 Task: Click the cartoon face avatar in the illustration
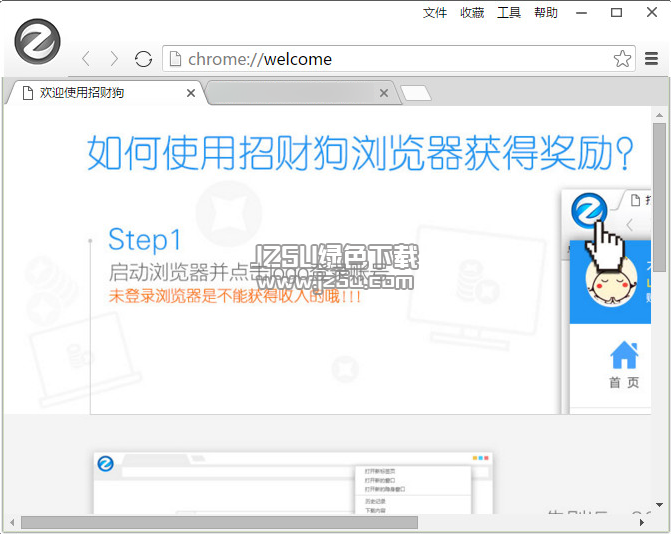pos(611,282)
